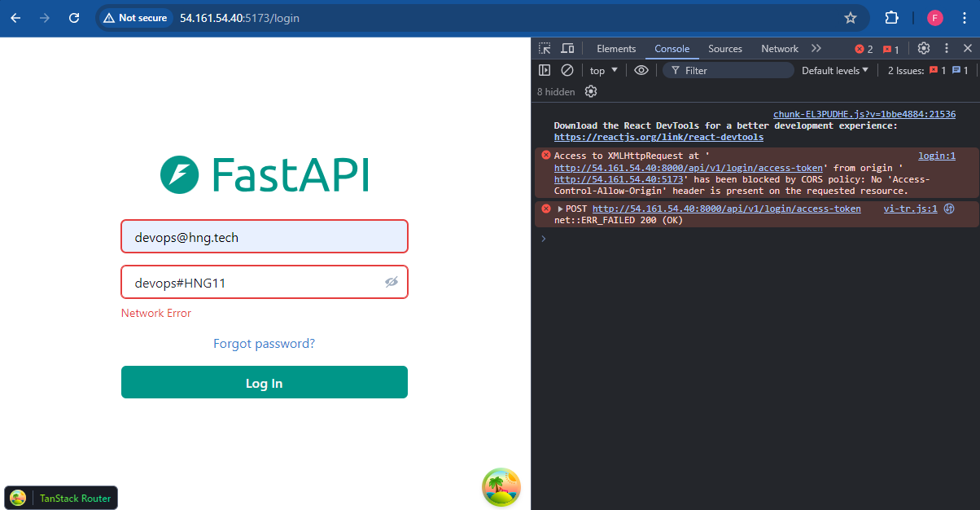Reload the page with the refresh icon

pyautogui.click(x=74, y=17)
